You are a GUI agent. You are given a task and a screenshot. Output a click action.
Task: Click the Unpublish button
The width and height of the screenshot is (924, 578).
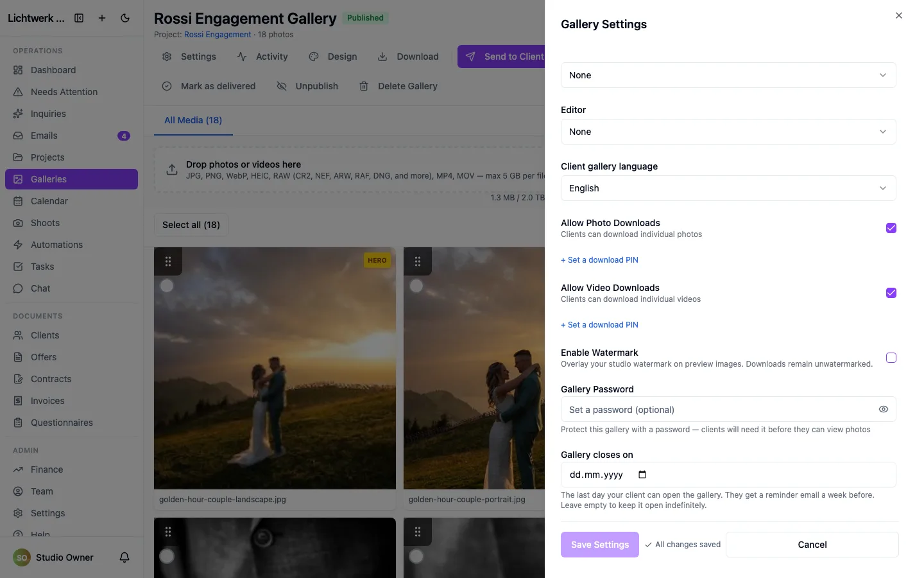click(x=307, y=86)
